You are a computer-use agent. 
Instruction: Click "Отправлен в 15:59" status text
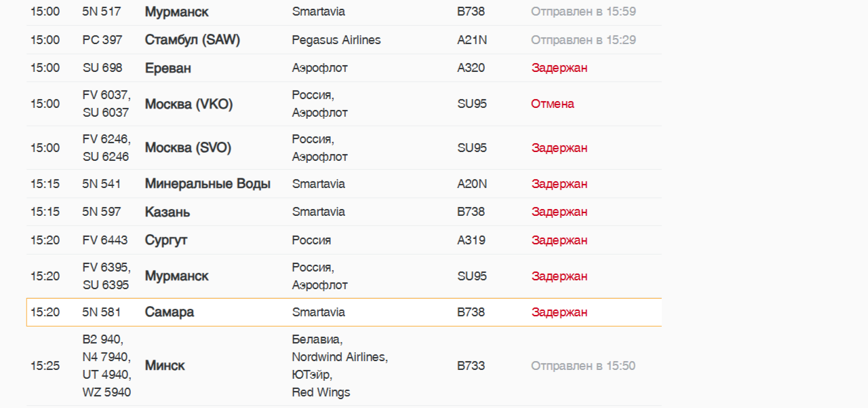583,12
